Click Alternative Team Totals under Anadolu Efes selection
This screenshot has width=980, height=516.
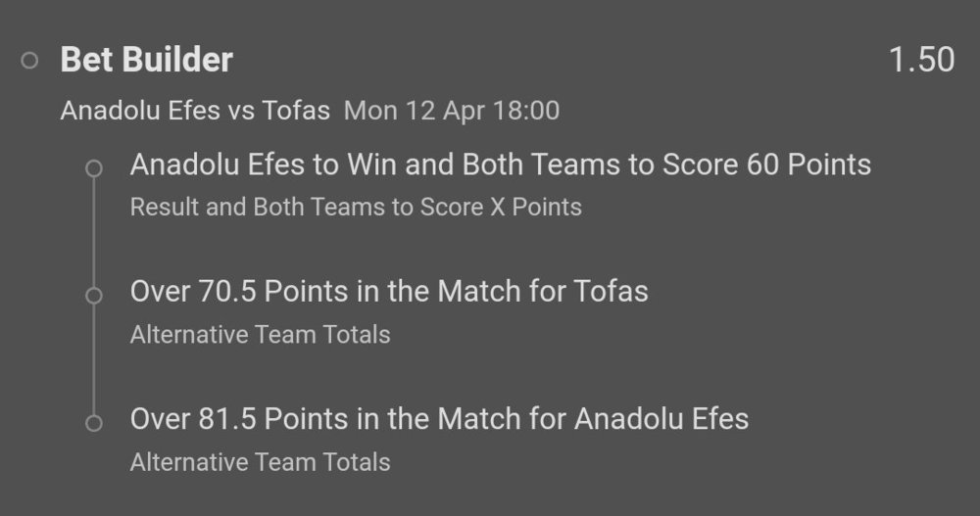coord(260,461)
